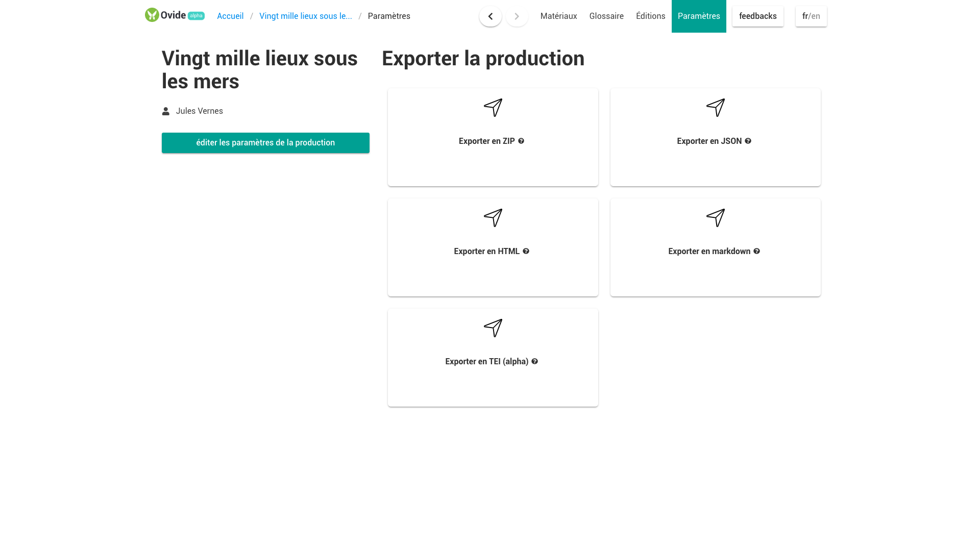Switch to the Éditions tab
The width and height of the screenshot is (980, 551).
651,16
